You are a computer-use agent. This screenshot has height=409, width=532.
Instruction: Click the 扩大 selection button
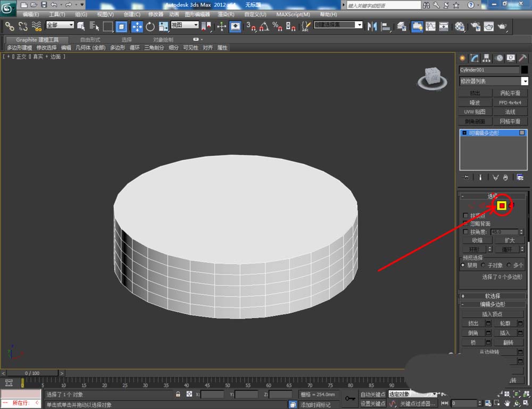point(510,240)
